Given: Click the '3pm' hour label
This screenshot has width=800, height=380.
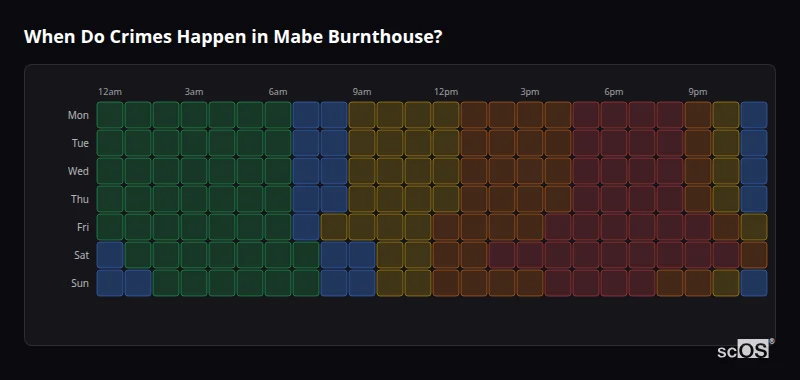Looking at the screenshot, I should (530, 92).
